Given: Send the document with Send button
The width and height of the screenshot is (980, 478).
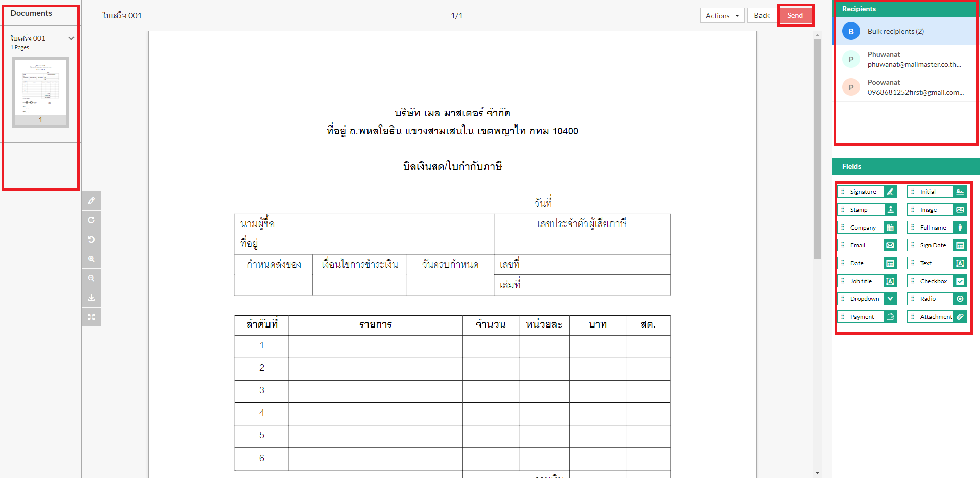Looking at the screenshot, I should (795, 16).
